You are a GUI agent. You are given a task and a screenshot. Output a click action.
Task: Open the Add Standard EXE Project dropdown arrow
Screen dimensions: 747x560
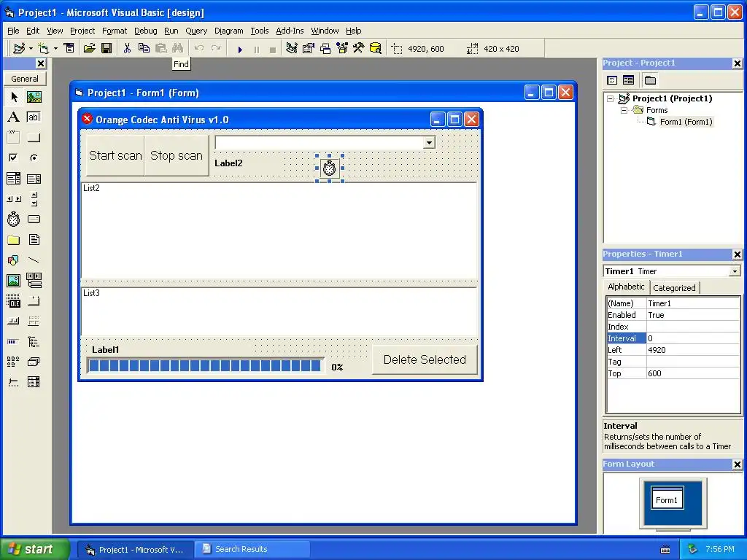(31, 49)
